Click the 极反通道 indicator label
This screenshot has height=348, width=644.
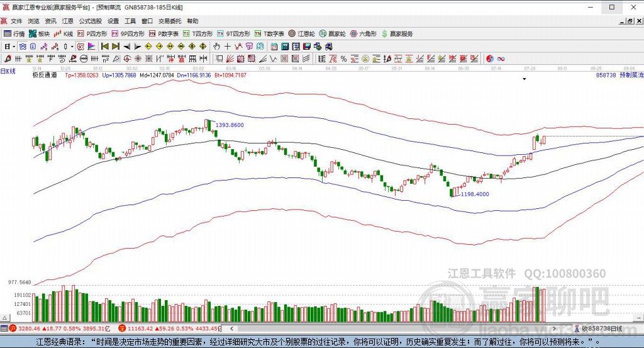(x=45, y=75)
